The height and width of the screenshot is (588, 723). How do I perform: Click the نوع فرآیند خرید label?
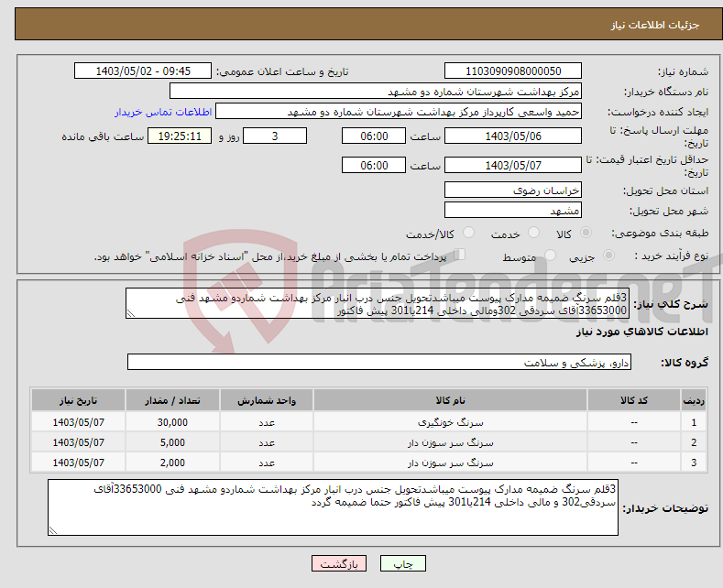tap(672, 256)
